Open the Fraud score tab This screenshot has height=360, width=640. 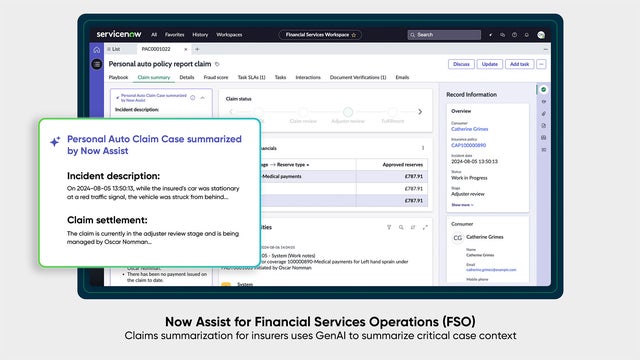(x=216, y=77)
